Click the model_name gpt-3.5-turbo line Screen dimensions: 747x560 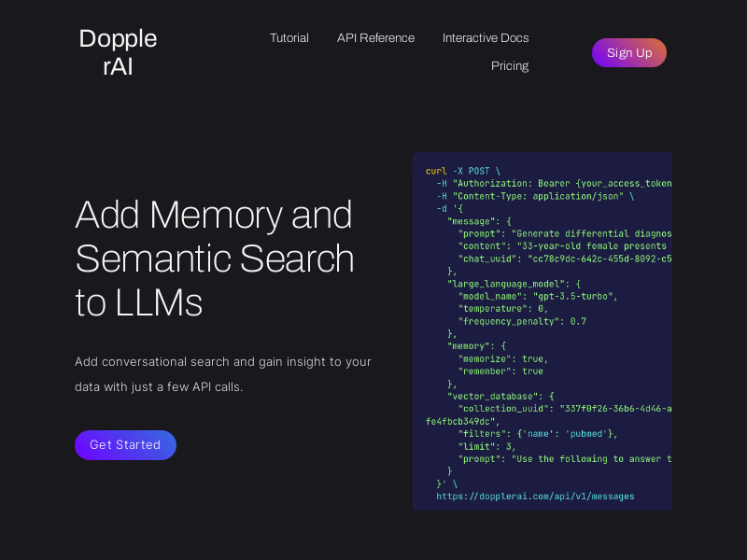point(538,296)
